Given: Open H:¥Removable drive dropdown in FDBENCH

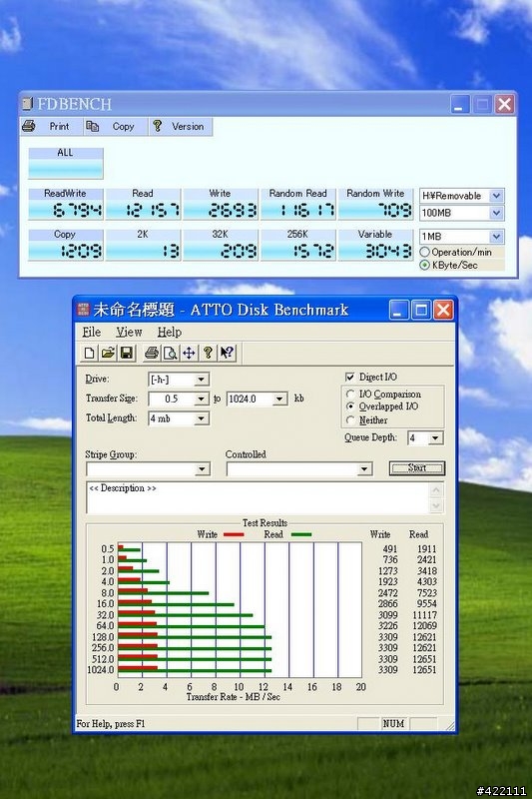Looking at the screenshot, I should [x=496, y=196].
